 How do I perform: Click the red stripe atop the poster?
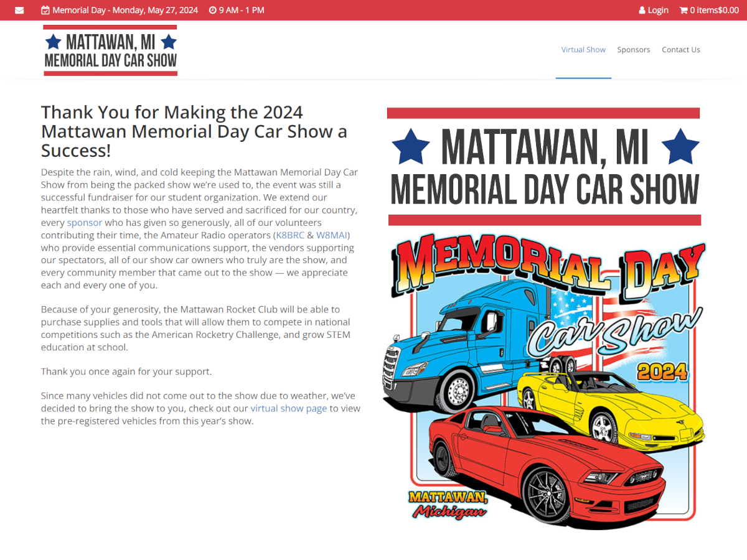click(543, 113)
